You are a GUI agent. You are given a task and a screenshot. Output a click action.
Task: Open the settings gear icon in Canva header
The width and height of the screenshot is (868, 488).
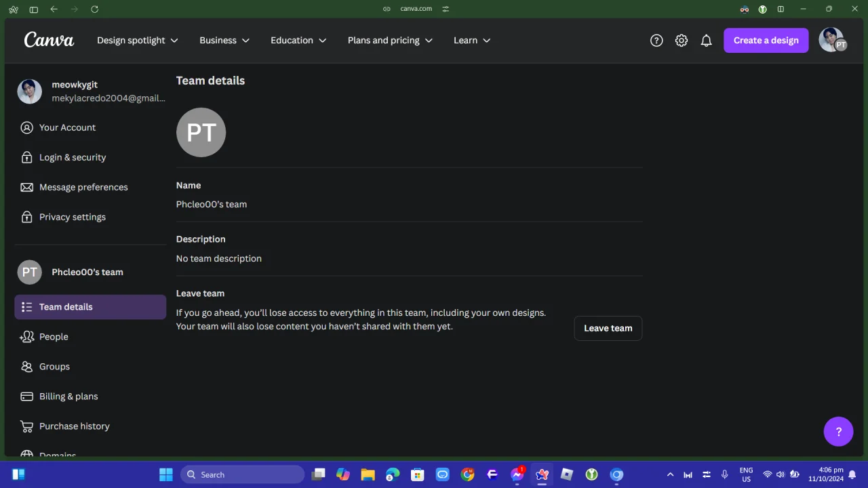[x=682, y=41]
